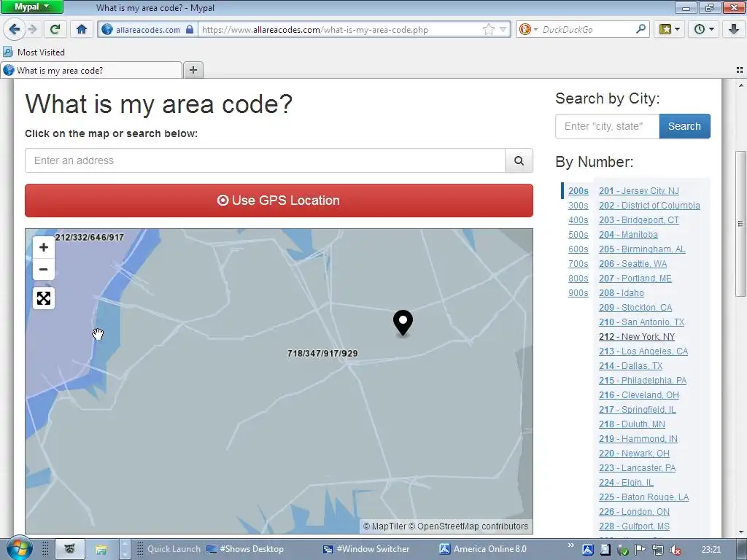Open 225 - Baton Rouge, LA link
Image resolution: width=747 pixels, height=560 pixels.
coord(643,497)
